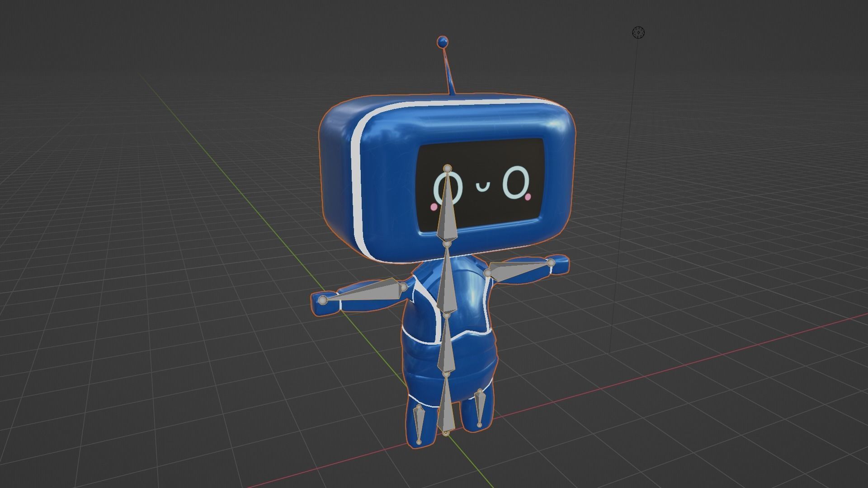Select the joint sphere atop the head bone
Screen dimensions: 868x488
[x=448, y=169]
